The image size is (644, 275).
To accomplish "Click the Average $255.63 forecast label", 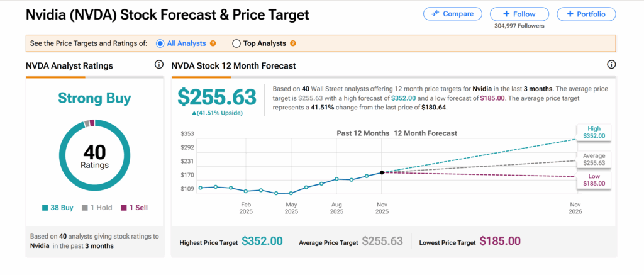I will pos(592,159).
